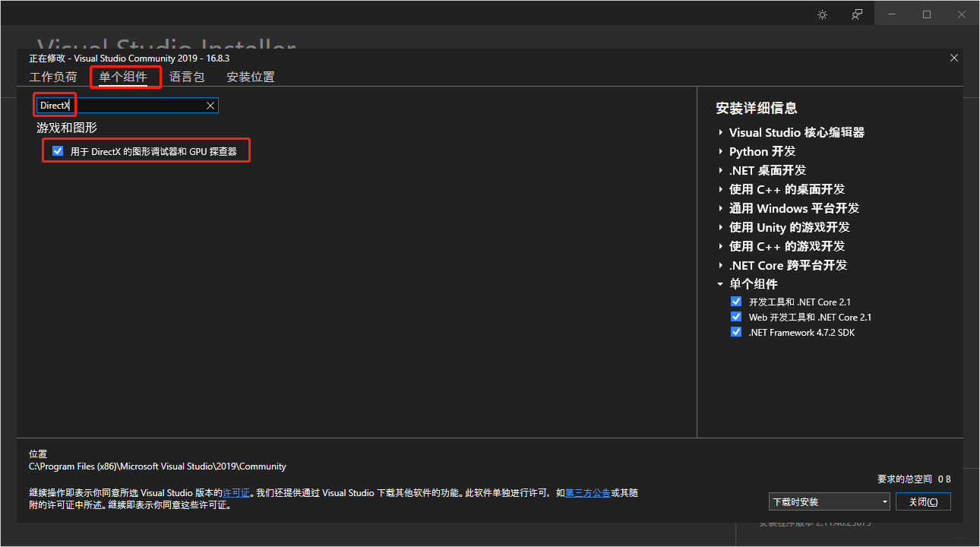Expand 使用 C++ 的桌面开发 details
Screen dimensions: 980x547
[x=720, y=189]
